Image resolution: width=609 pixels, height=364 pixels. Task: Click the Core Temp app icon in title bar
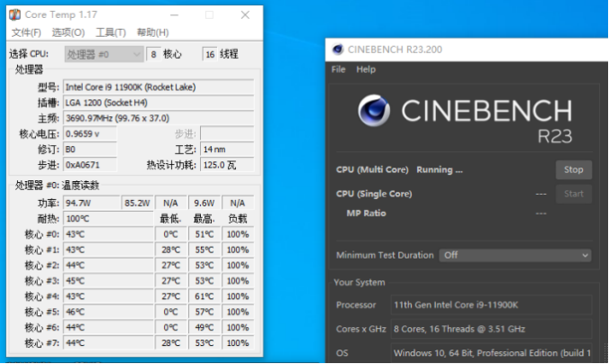[15, 14]
